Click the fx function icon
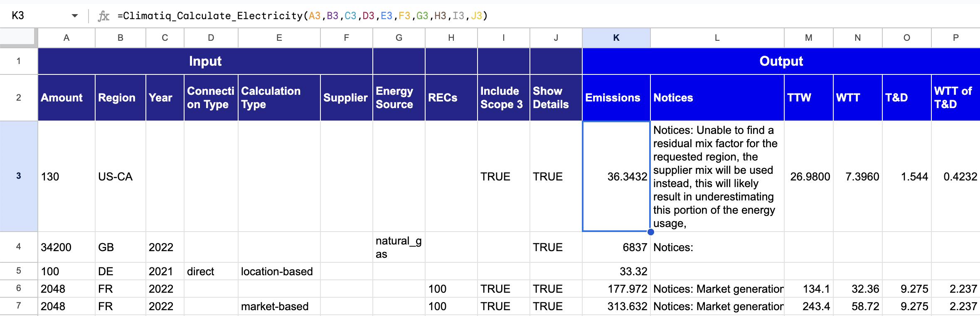This screenshot has height=316, width=980. [x=103, y=16]
